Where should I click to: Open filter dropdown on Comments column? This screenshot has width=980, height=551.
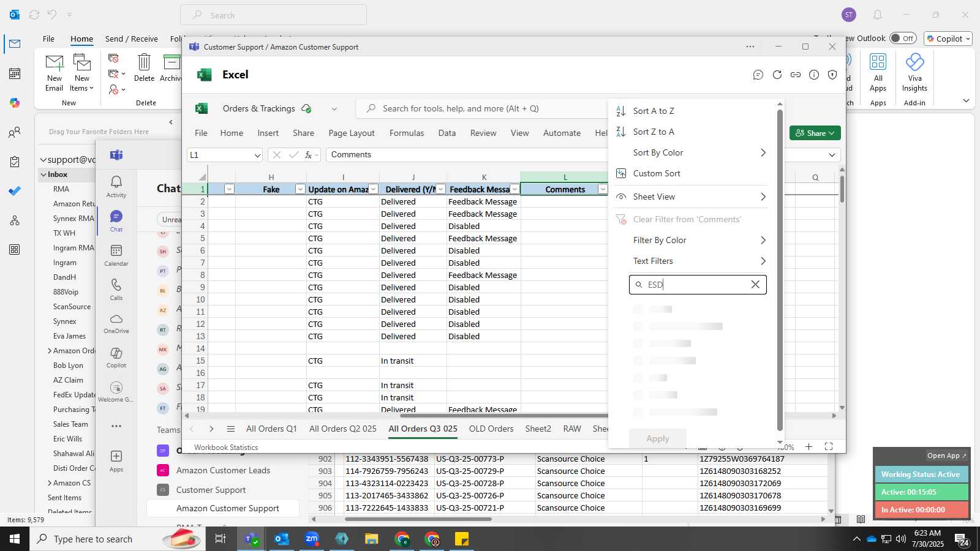[x=603, y=189]
